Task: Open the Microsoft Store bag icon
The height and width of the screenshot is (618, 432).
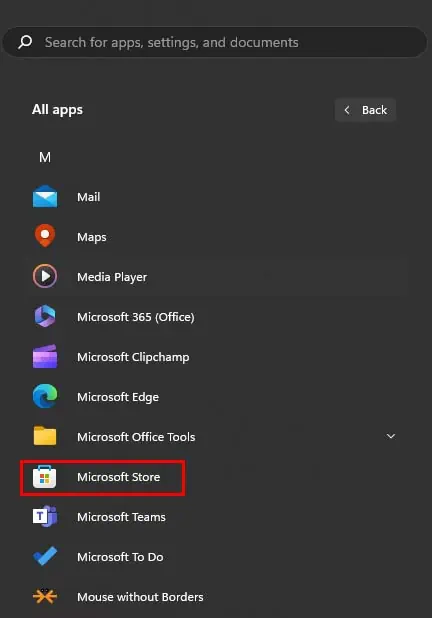Action: (x=45, y=477)
